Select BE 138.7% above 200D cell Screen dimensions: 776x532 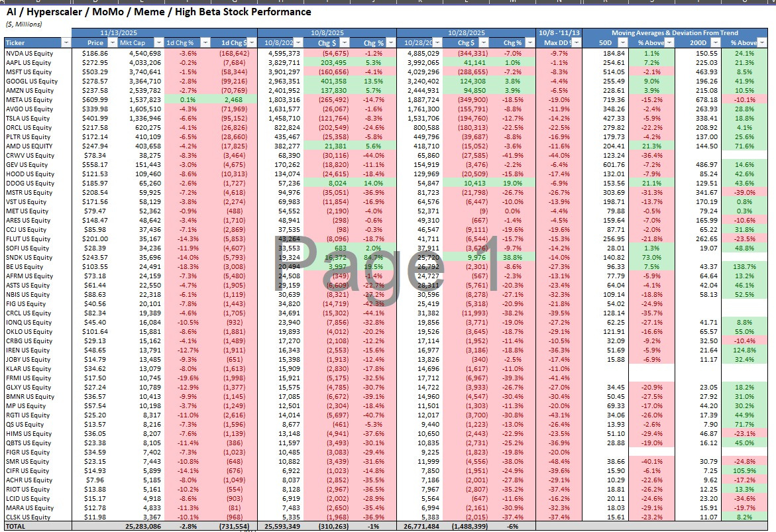click(744, 267)
